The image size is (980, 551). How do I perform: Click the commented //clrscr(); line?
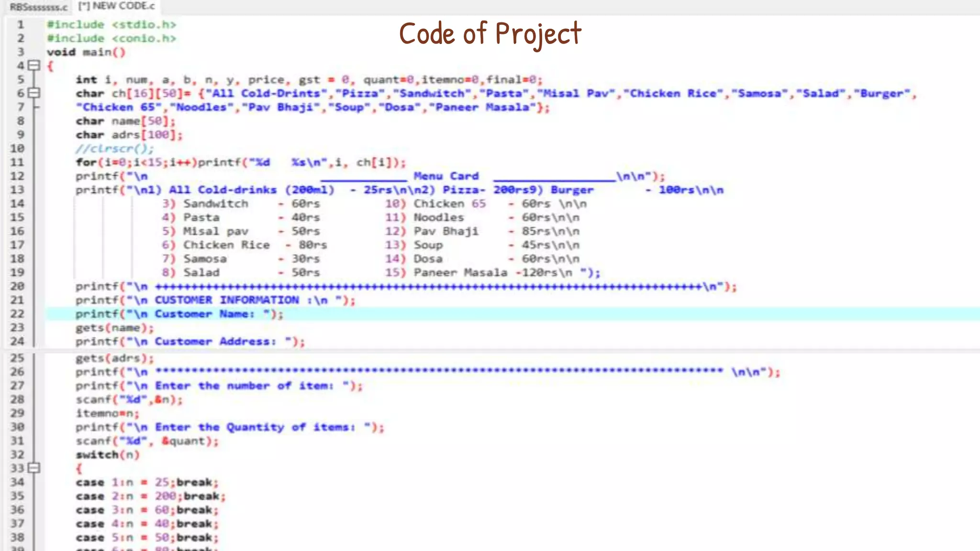(x=114, y=149)
